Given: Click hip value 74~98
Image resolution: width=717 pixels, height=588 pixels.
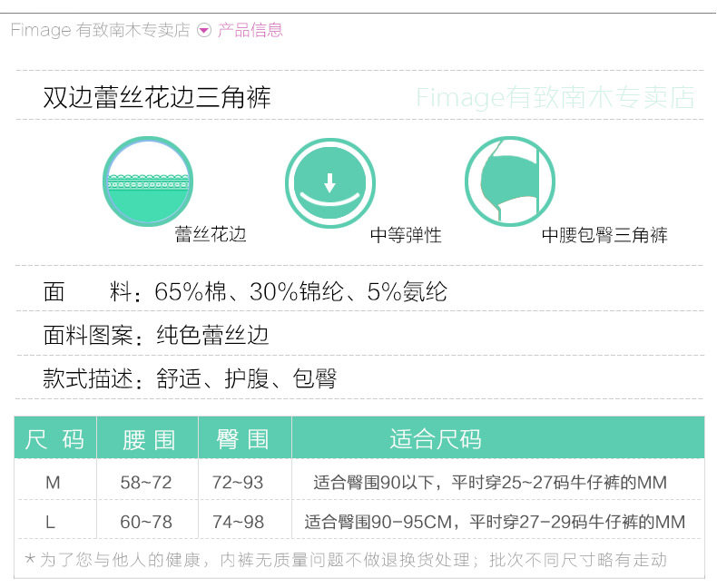Looking at the screenshot, I should click(x=238, y=522).
